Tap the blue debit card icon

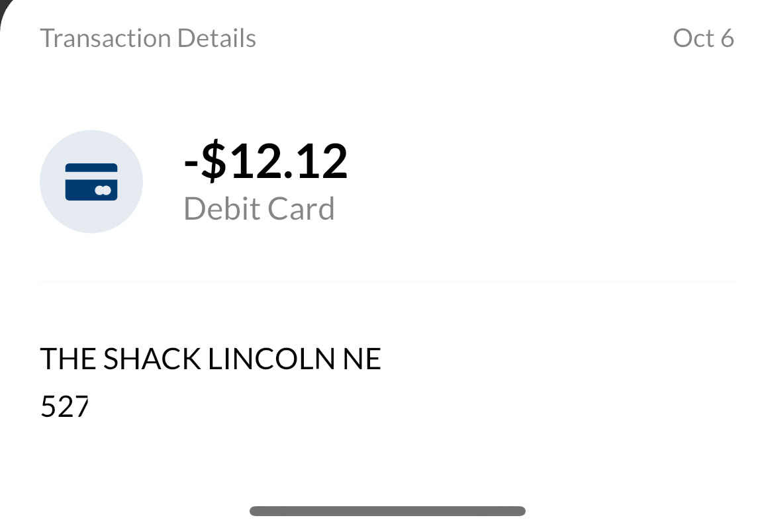point(91,182)
